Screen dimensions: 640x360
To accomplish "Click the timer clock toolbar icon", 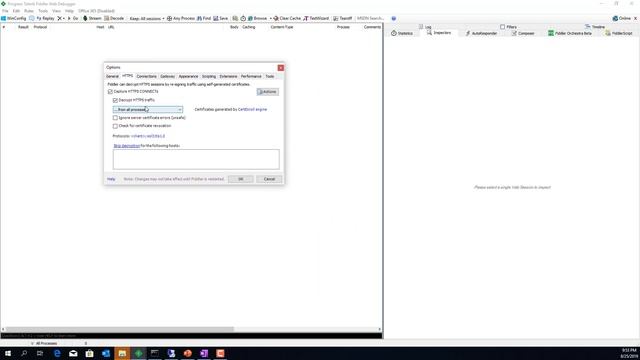I will (x=243, y=18).
